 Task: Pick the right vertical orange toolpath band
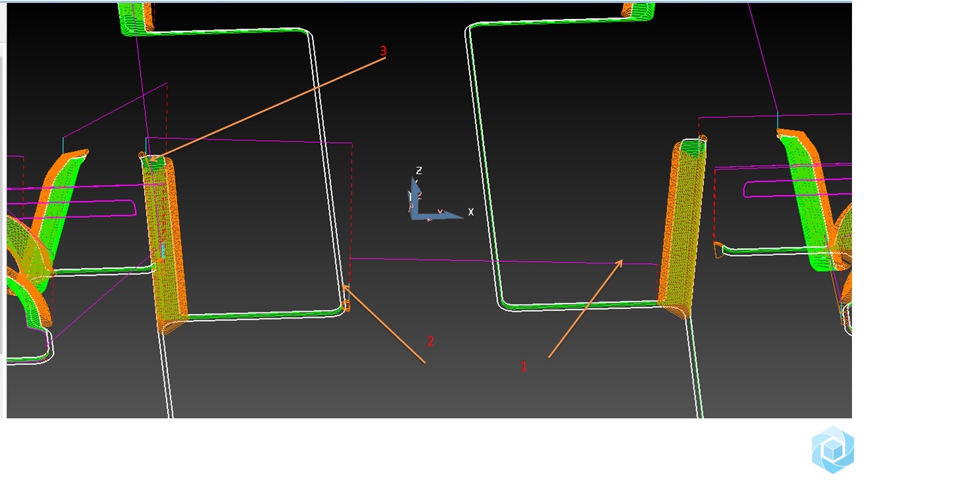coord(682,227)
